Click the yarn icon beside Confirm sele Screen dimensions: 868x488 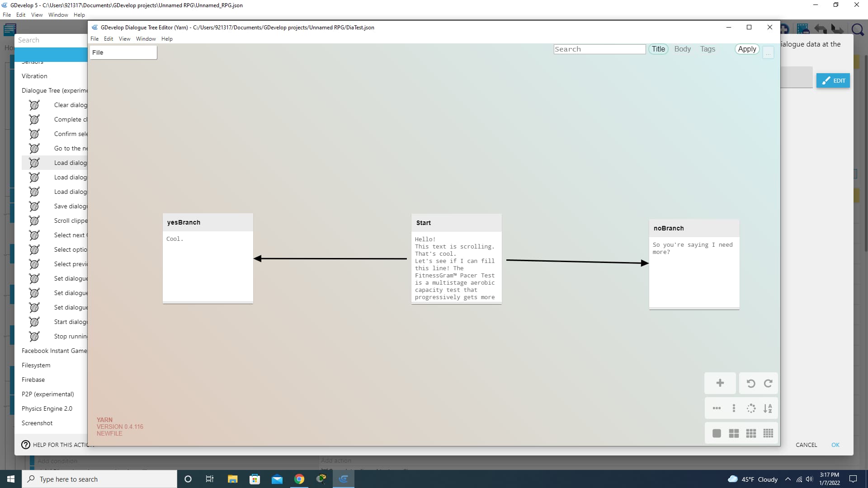pyautogui.click(x=34, y=134)
